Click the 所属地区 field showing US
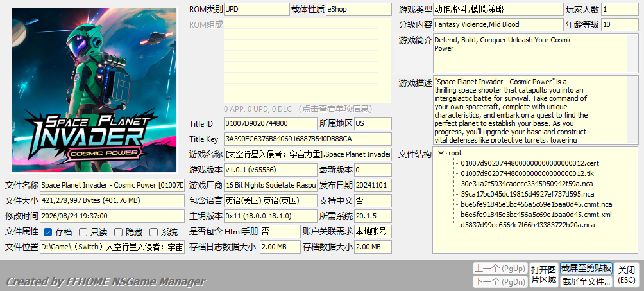Viewport: 644px width, 291px height. 373,123
